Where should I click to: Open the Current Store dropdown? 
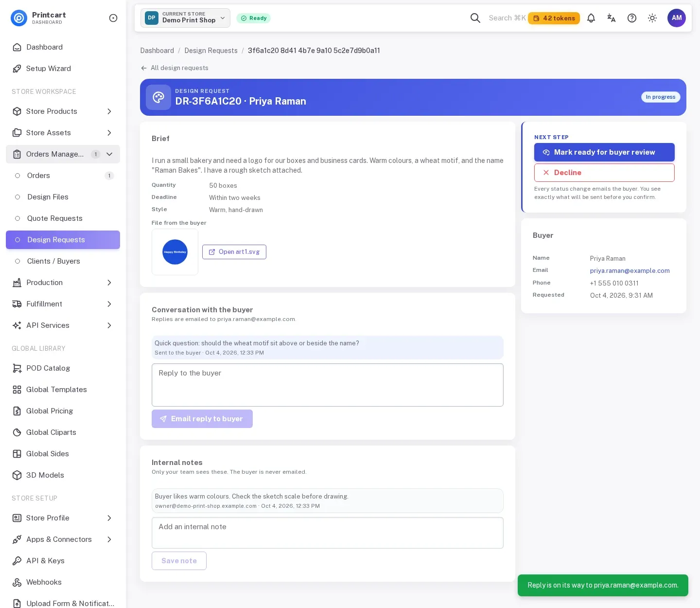(x=185, y=18)
